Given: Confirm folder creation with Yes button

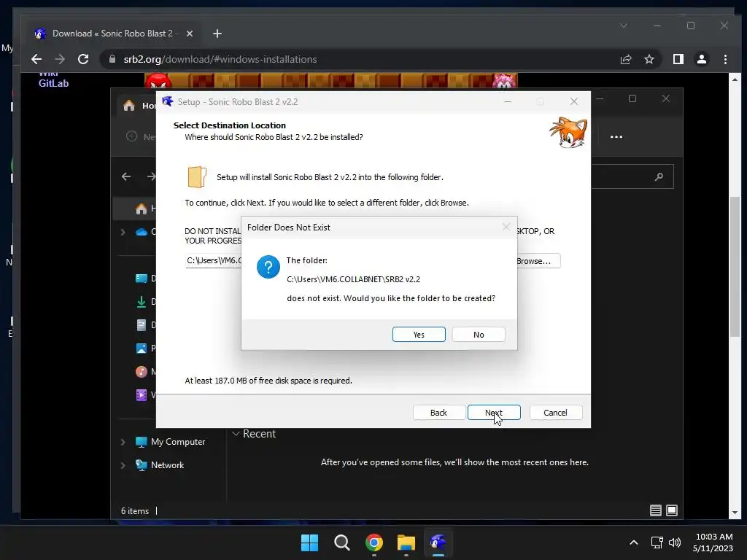Looking at the screenshot, I should (x=419, y=334).
